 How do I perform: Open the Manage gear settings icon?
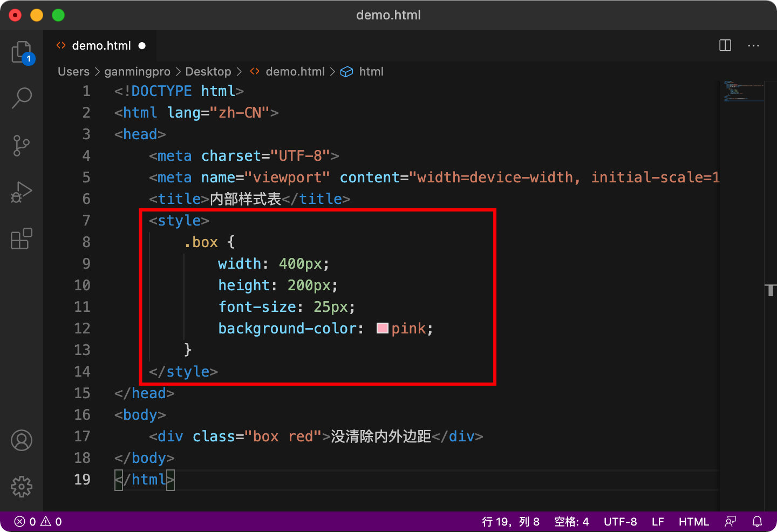(22, 487)
